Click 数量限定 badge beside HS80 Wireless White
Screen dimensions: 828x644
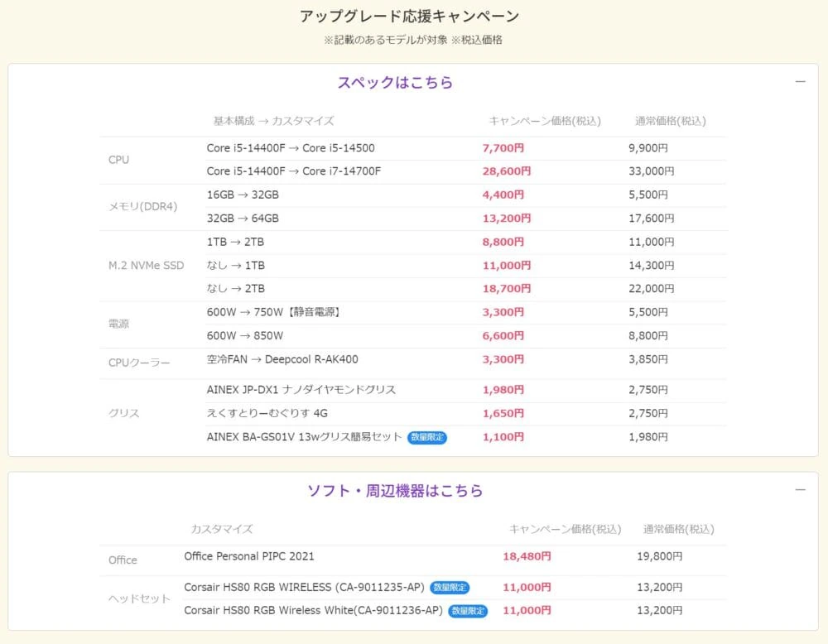(x=468, y=612)
